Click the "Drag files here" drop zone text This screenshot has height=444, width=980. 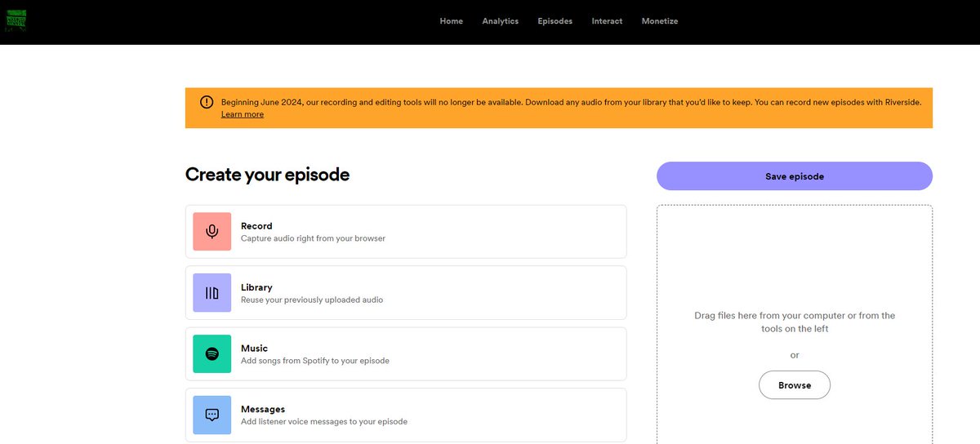795,322
